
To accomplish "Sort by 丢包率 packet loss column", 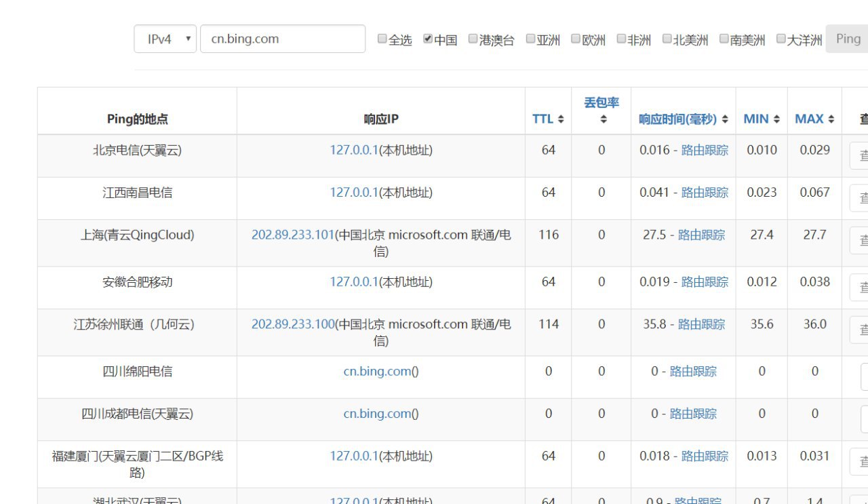I will [x=601, y=110].
